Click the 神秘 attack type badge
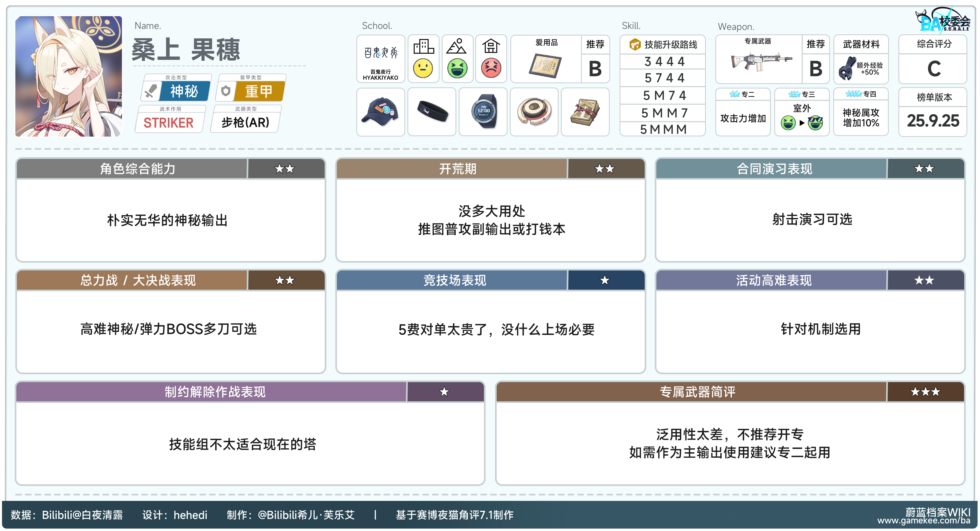The width and height of the screenshot is (980, 531). (184, 91)
